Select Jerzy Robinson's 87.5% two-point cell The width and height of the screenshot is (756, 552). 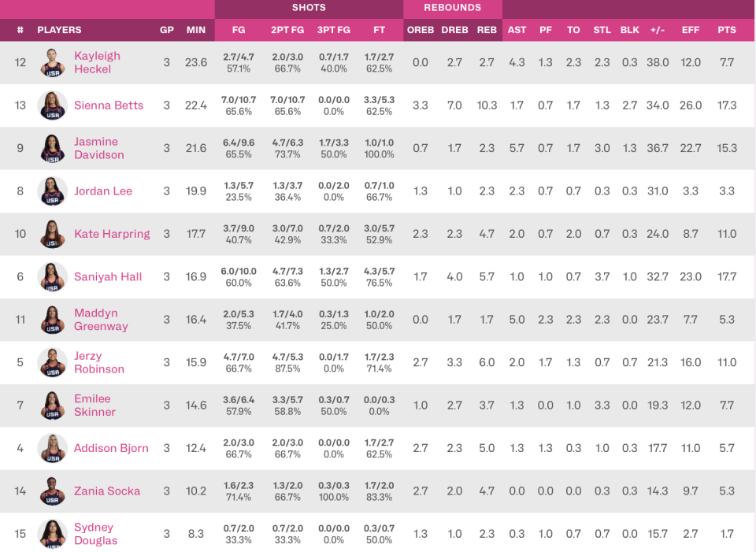[x=287, y=363]
